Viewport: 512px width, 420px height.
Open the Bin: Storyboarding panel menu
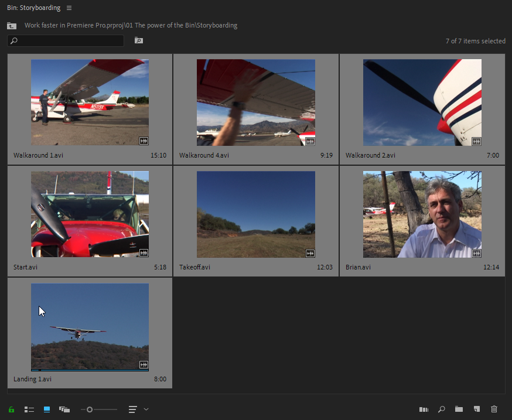click(x=69, y=8)
